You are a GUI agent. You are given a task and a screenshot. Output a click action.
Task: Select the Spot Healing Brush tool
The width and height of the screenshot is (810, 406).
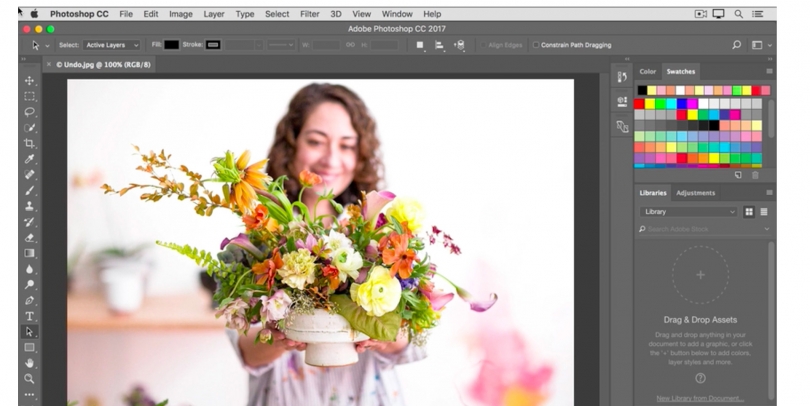pos(29,175)
